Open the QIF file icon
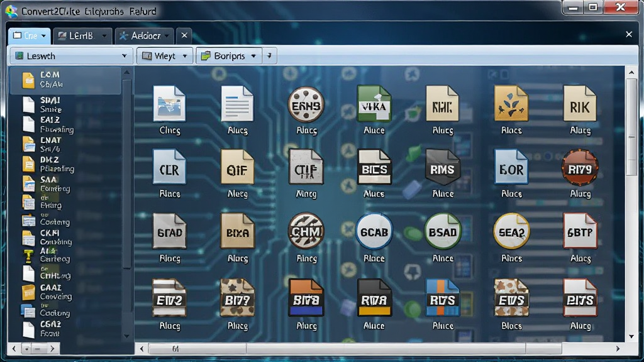The width and height of the screenshot is (644, 362). (237, 167)
